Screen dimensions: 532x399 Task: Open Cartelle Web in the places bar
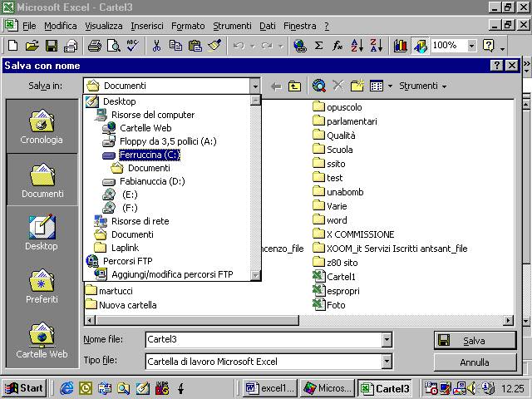click(42, 341)
